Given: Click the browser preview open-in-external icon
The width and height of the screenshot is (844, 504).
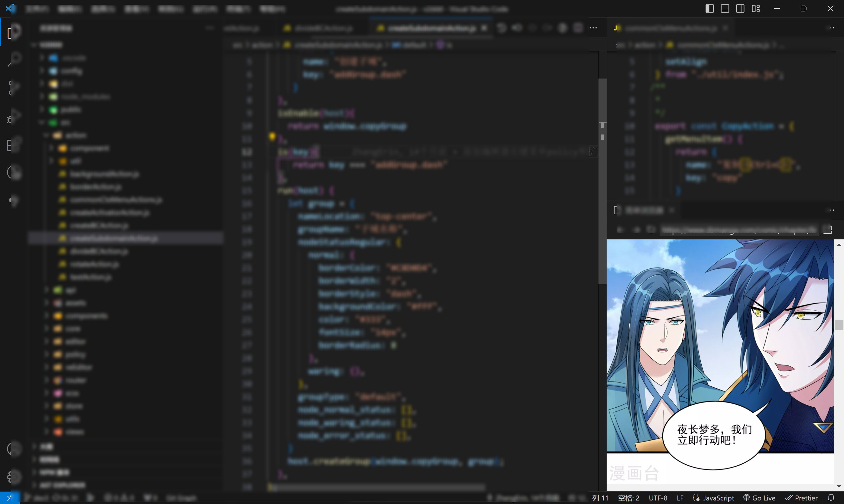Looking at the screenshot, I should pyautogui.click(x=827, y=230).
